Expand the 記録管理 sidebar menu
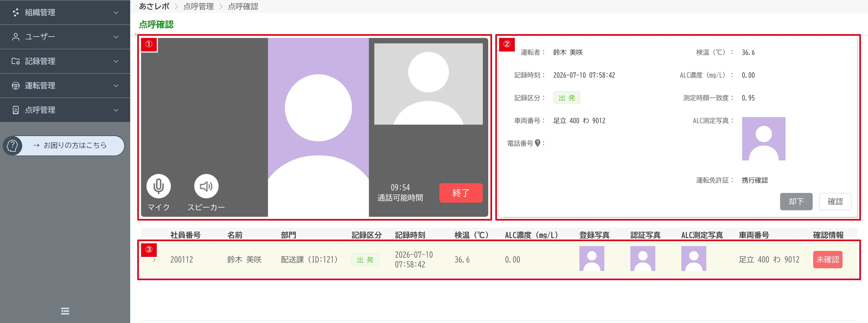 (x=65, y=61)
